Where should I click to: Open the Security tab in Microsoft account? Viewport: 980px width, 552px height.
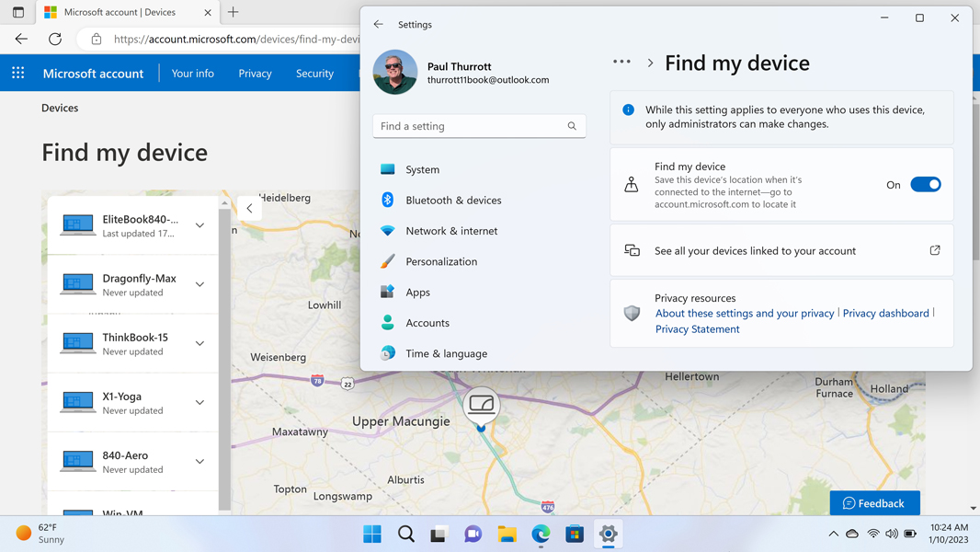click(x=314, y=74)
